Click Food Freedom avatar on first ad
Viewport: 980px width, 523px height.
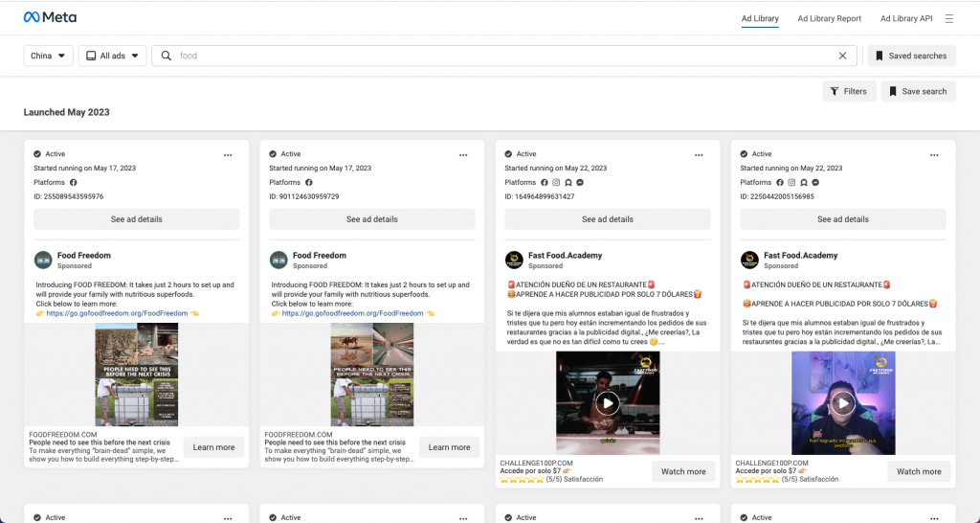click(x=43, y=260)
